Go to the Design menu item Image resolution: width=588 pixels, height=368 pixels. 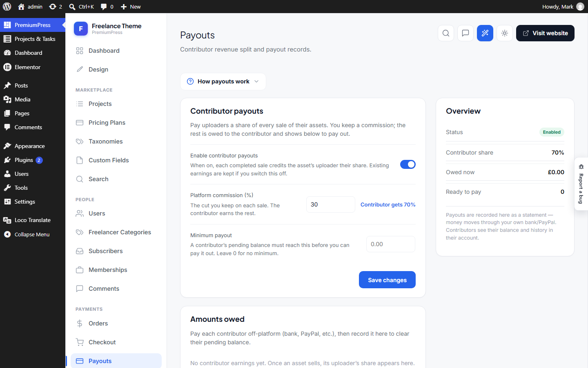pos(116,70)
